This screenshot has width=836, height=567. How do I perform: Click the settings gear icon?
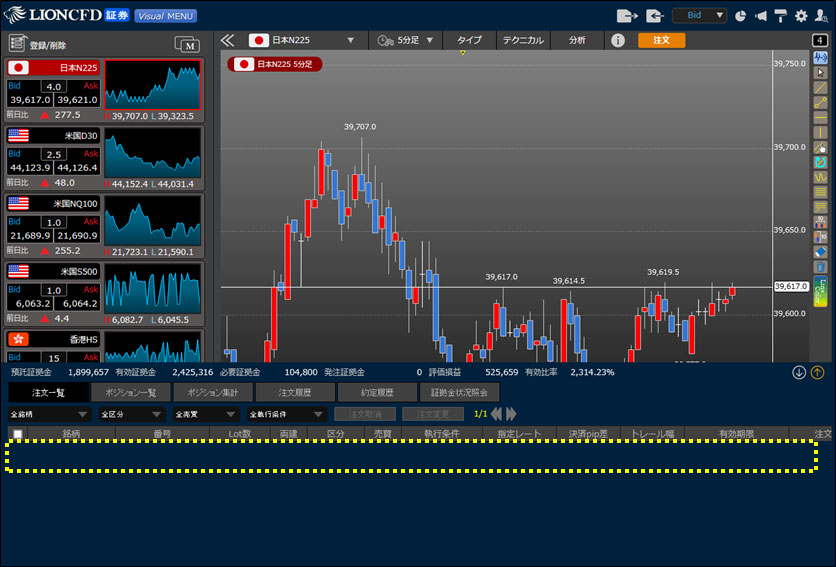click(x=800, y=16)
